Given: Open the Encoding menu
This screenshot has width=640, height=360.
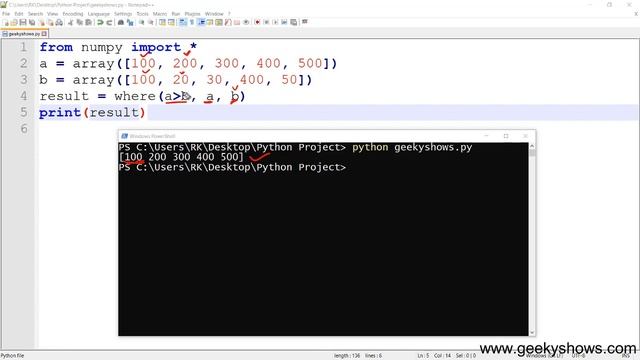Looking at the screenshot, I should click(x=73, y=14).
